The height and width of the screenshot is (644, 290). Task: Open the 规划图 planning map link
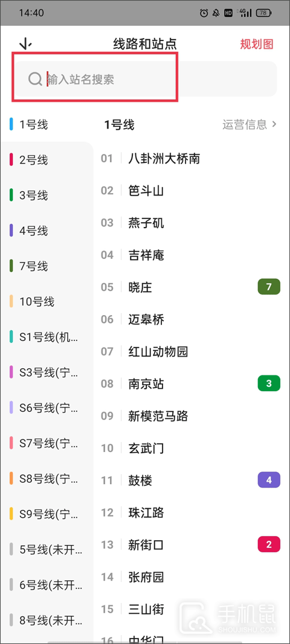(257, 44)
